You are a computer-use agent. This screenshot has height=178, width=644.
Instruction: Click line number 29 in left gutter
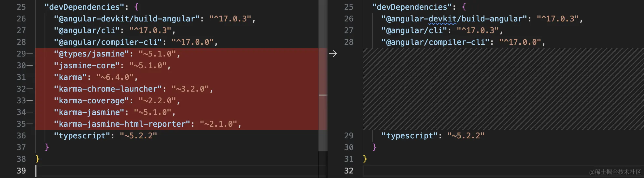[21, 54]
